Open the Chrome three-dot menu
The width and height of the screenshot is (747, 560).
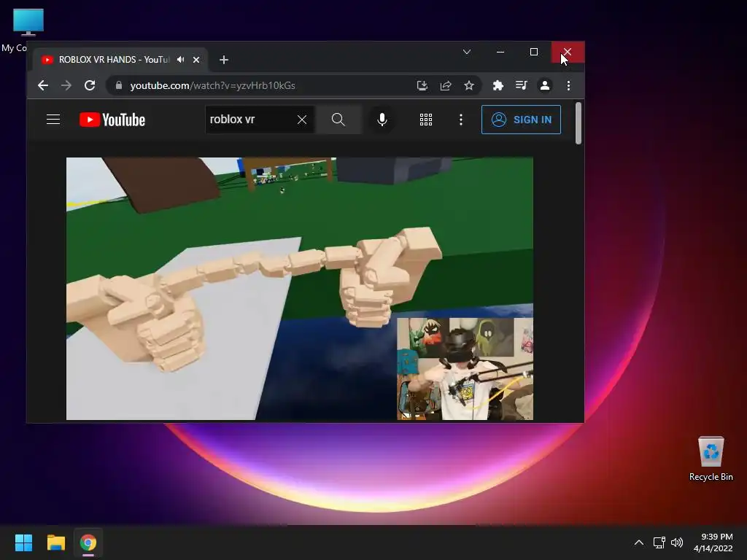tap(568, 86)
